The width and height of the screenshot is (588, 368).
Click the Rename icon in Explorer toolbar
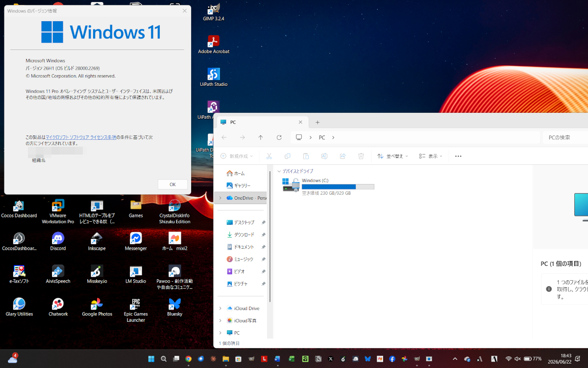pyautogui.click(x=324, y=156)
